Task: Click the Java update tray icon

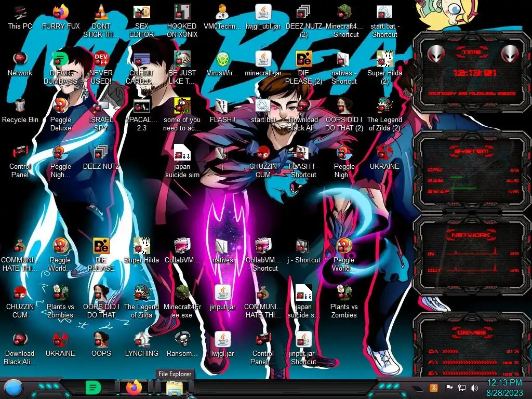Action: click(434, 388)
